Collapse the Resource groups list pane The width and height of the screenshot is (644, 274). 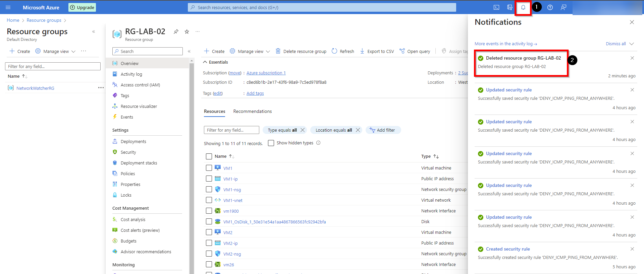coord(94,31)
